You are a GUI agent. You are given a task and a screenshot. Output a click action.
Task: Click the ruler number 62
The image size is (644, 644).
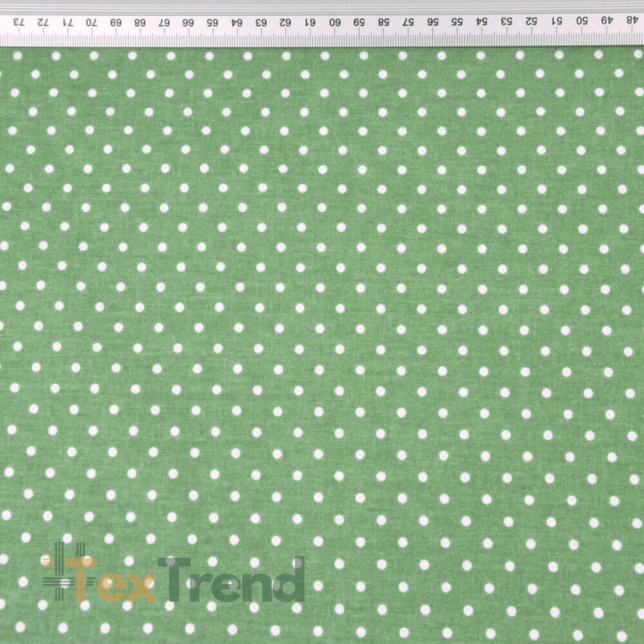point(285,22)
